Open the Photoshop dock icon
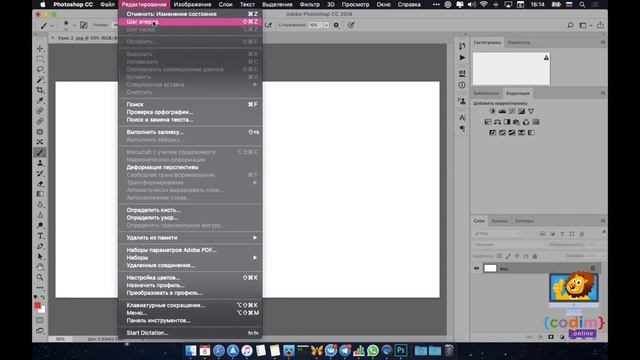The height and width of the screenshot is (360, 640). 401,350
